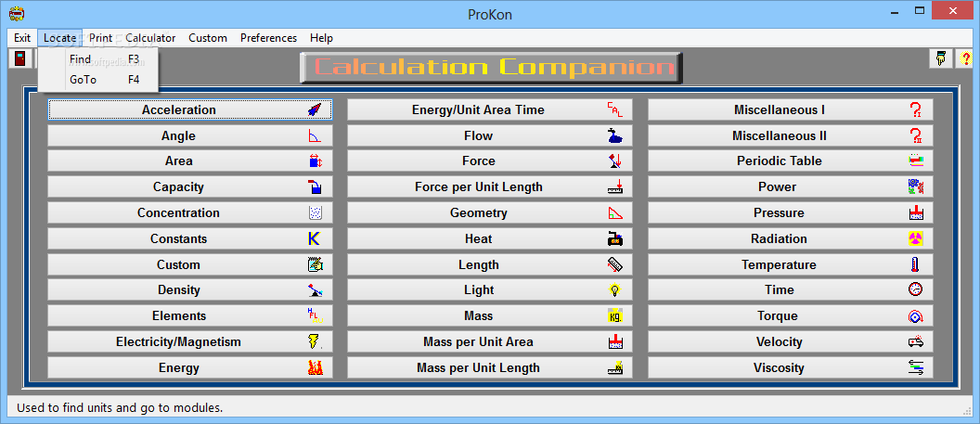Click the Kg weight icon beside Mass

coord(615,316)
